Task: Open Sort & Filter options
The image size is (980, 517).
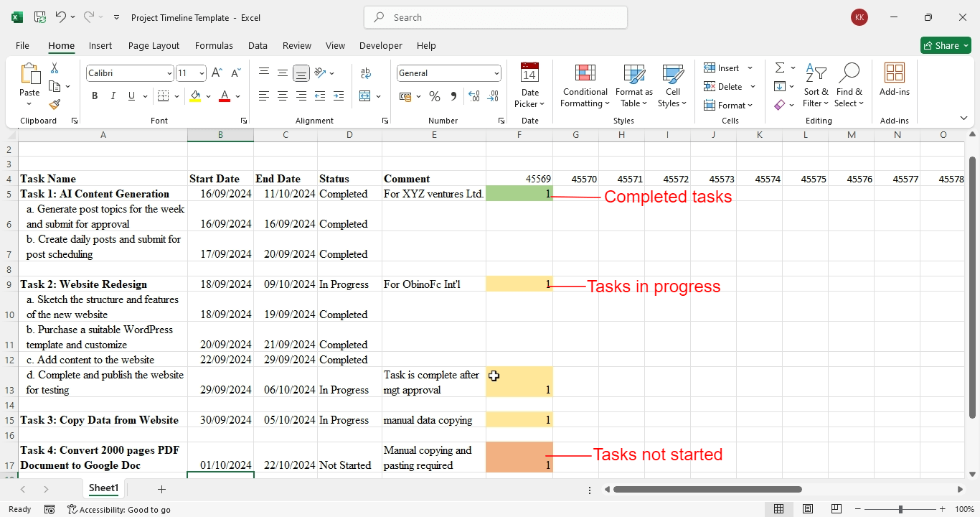Action: click(x=816, y=85)
